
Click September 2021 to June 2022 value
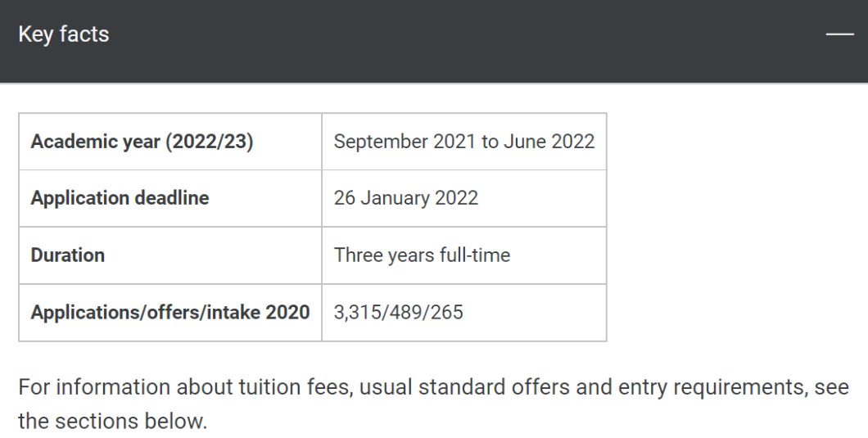tap(464, 142)
